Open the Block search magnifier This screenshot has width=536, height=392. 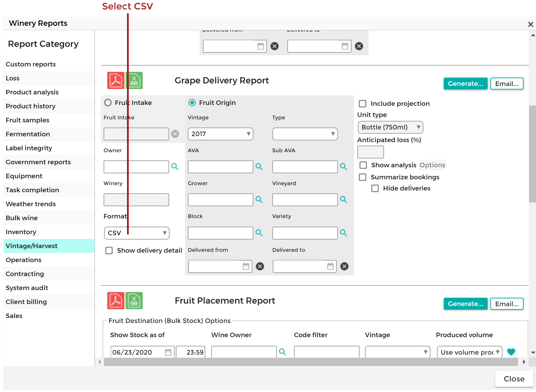pyautogui.click(x=259, y=233)
